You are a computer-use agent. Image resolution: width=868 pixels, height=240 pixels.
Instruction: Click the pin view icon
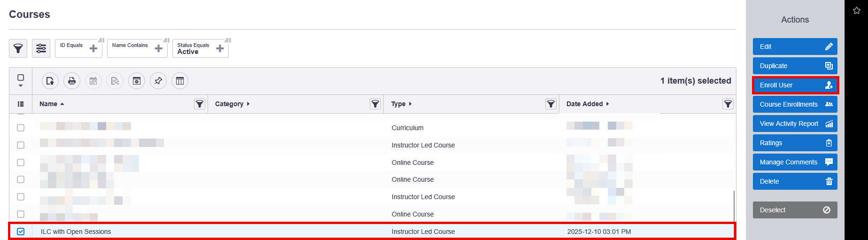(x=158, y=81)
